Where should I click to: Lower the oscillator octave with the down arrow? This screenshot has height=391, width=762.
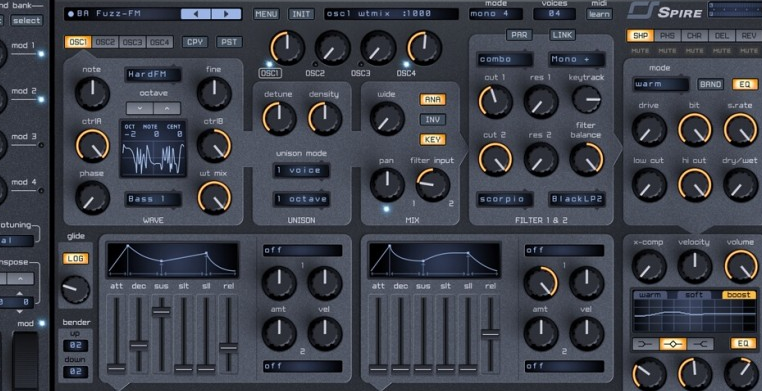[x=139, y=108]
